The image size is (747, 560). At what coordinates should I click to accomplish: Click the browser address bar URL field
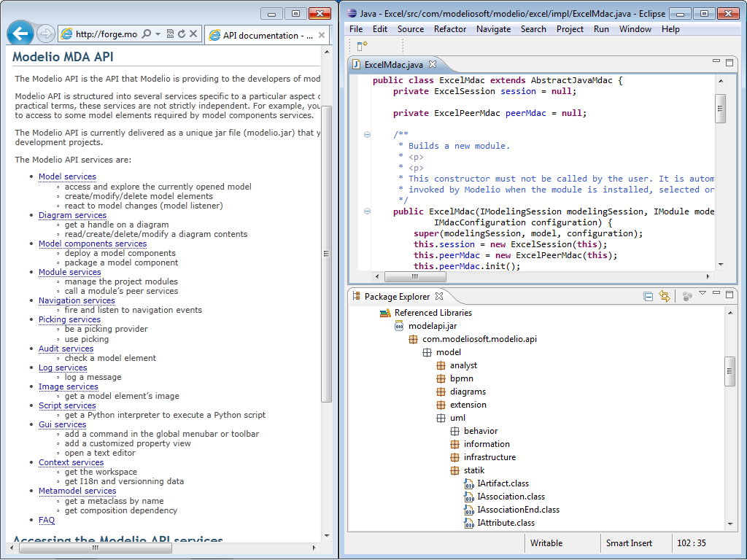(106, 34)
